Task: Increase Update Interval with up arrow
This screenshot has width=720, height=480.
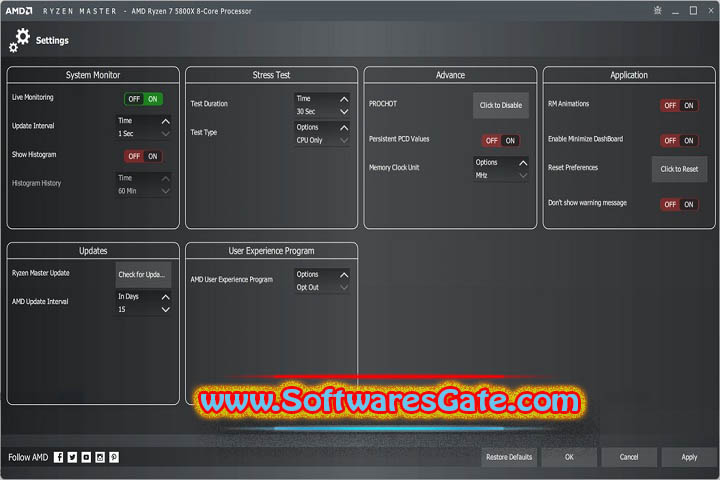Action: pos(166,121)
